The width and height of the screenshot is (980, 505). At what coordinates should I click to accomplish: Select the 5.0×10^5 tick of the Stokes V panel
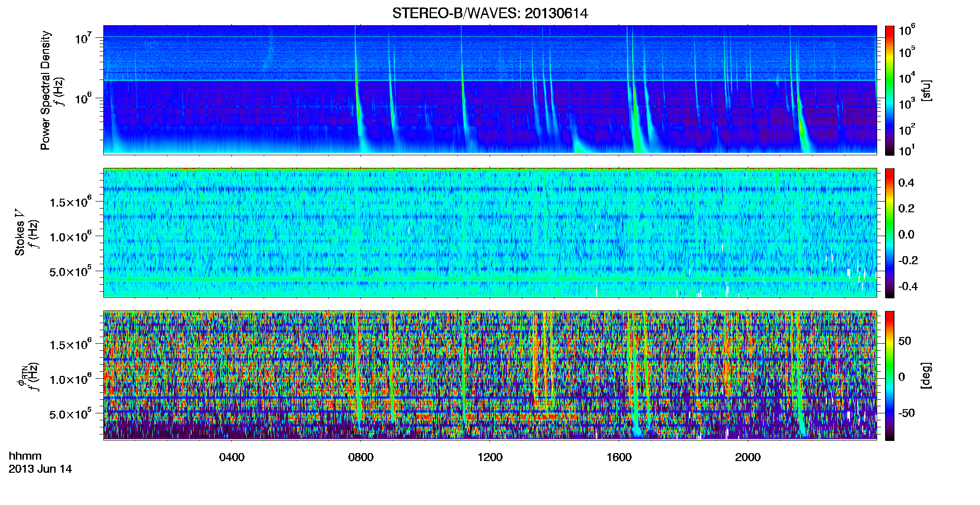point(71,271)
